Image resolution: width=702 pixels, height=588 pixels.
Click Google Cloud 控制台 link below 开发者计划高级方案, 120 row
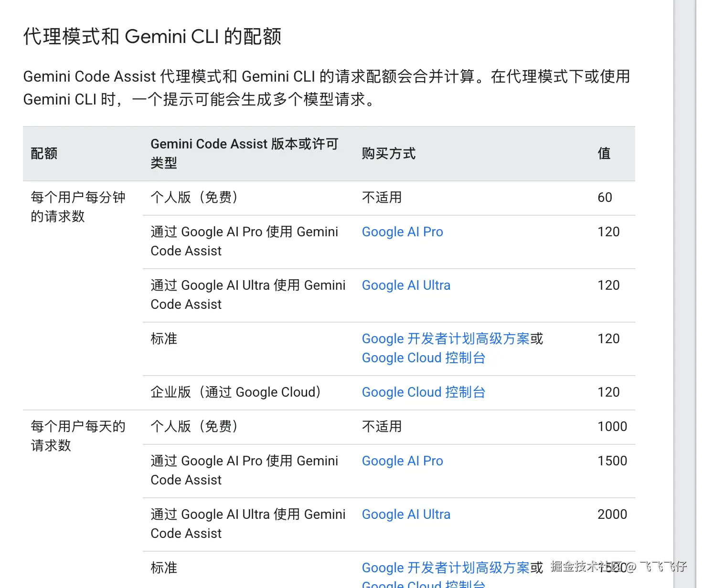pyautogui.click(x=424, y=358)
